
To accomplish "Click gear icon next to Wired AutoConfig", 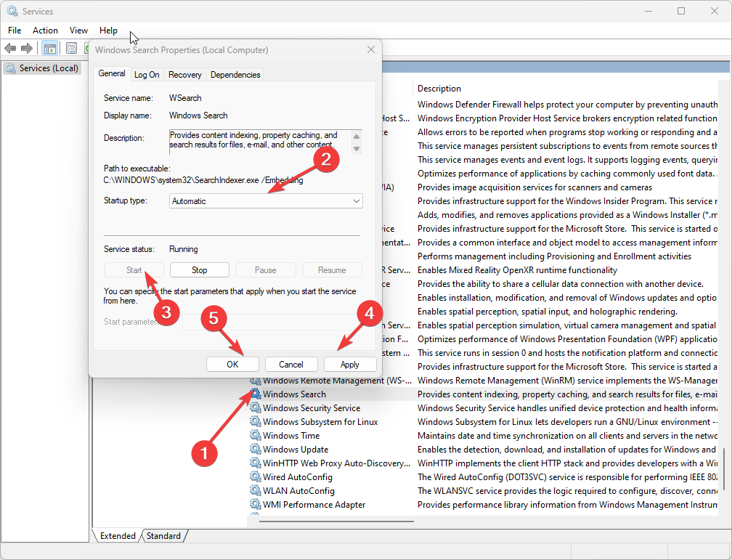I will coord(255,476).
